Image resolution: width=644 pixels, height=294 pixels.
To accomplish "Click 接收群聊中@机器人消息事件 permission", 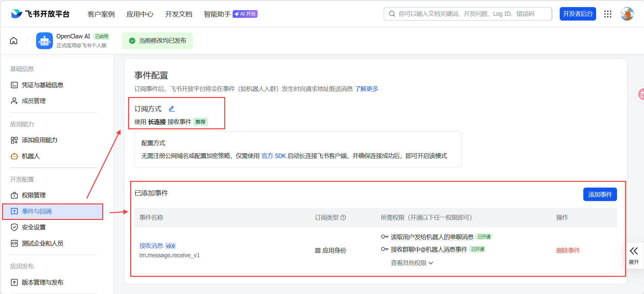I will [x=429, y=250].
